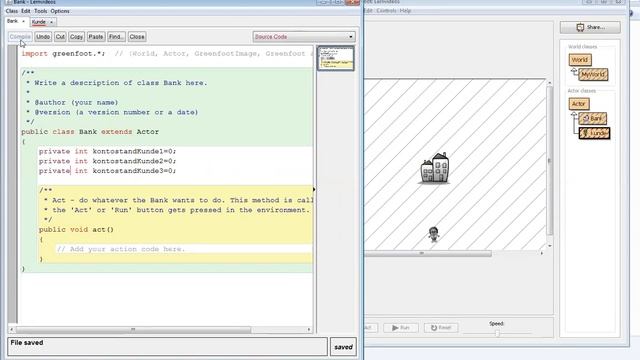Click the Cut button
This screenshot has height=360, width=640.
60,37
